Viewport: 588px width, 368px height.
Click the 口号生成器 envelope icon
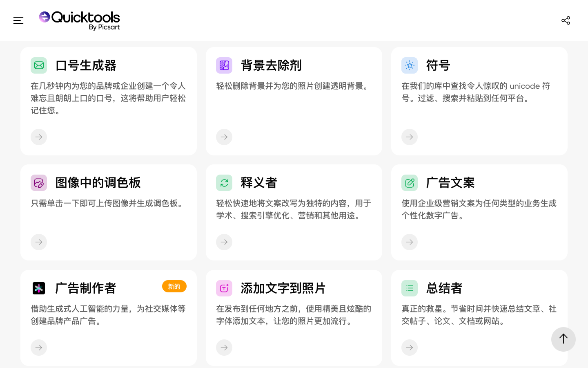pyautogui.click(x=39, y=65)
